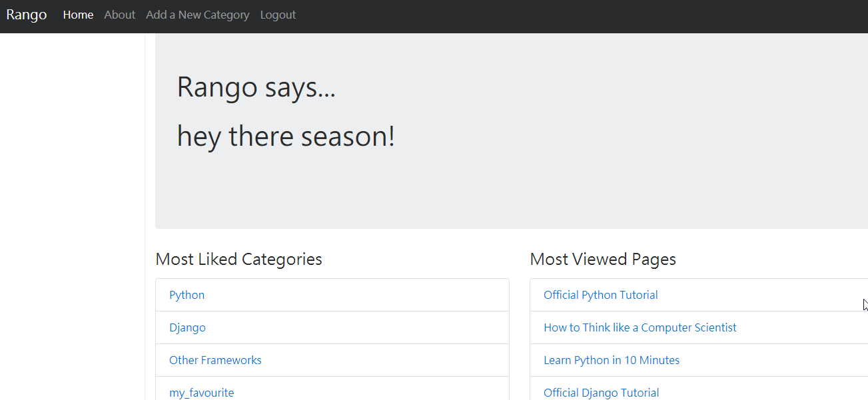The height and width of the screenshot is (400, 868).
Task: Open the Django category link
Action: click(x=187, y=327)
